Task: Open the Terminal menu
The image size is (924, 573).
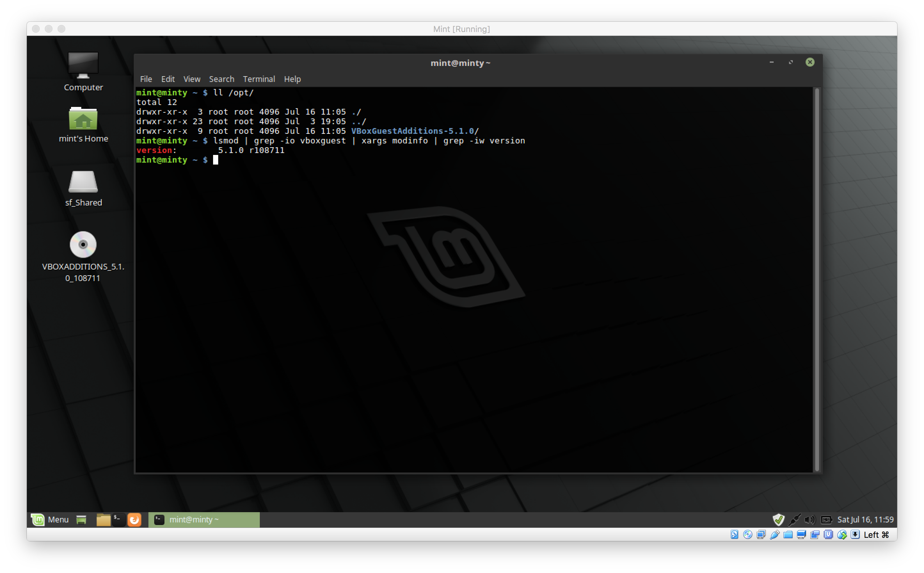Action: pos(259,79)
